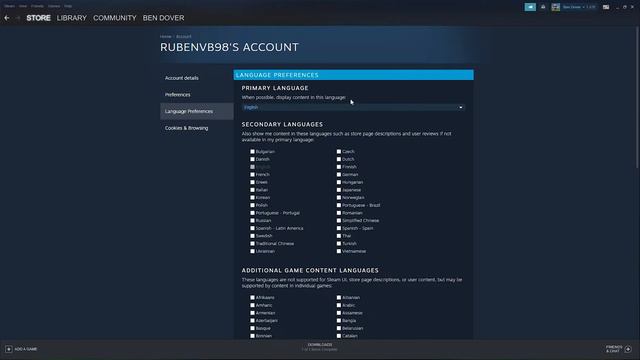Check the Swedish language checkbox
This screenshot has height=360, width=640.
(x=252, y=236)
